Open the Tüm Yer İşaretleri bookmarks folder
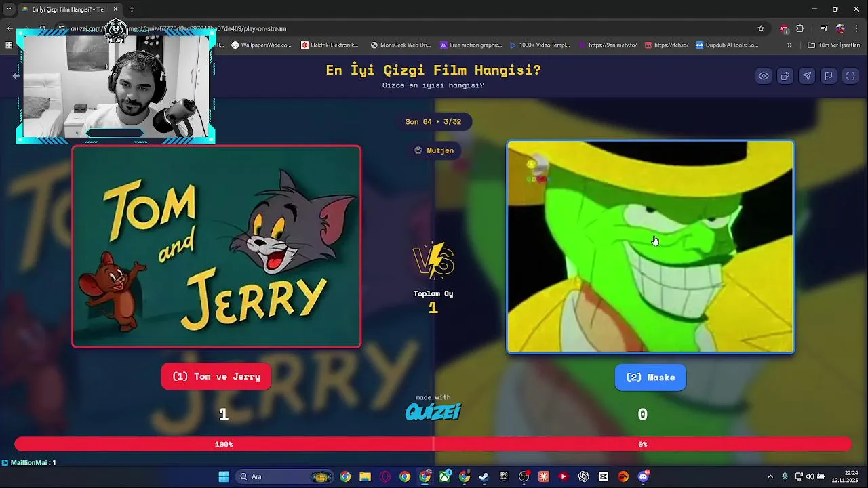Viewport: 868px width, 488px height. [x=833, y=45]
